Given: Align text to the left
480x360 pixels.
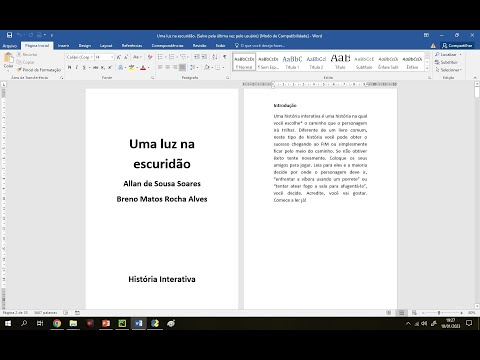Looking at the screenshot, I should click(x=160, y=67).
